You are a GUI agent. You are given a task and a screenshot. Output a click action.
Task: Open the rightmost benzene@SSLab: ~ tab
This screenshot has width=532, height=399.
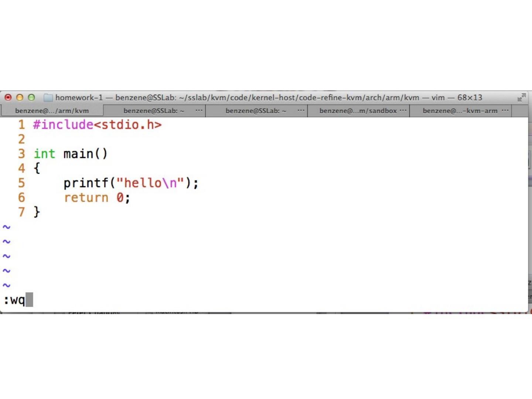256,110
